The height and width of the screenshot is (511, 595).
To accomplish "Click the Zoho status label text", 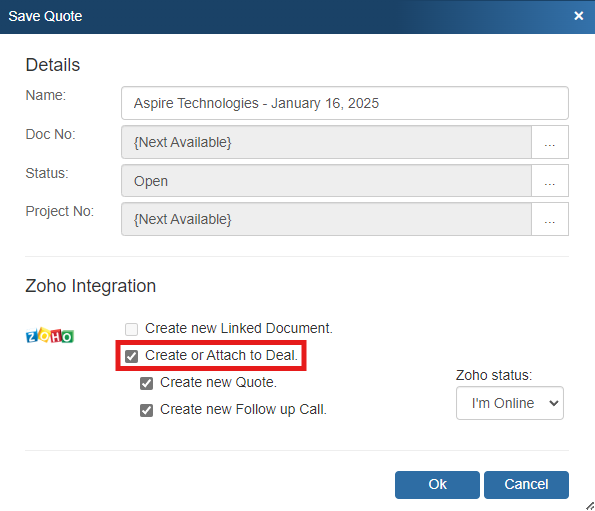I will 494,375.
